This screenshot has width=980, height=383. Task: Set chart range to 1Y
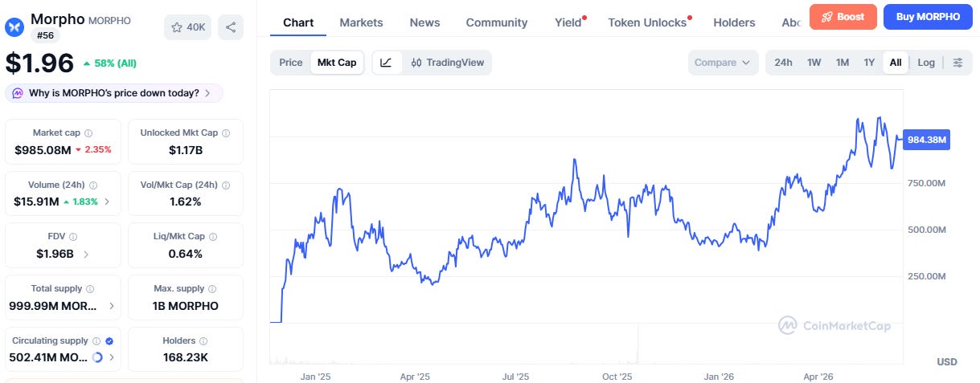(x=869, y=63)
